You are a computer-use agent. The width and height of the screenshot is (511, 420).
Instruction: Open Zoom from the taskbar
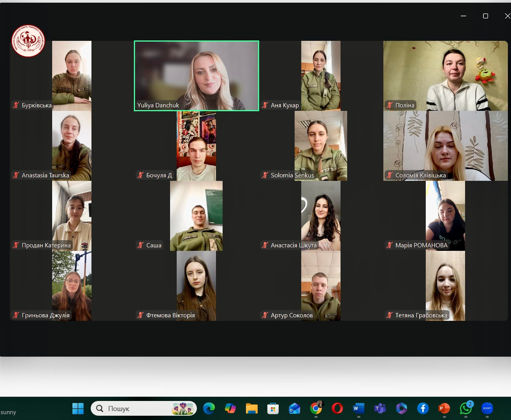tap(487, 408)
